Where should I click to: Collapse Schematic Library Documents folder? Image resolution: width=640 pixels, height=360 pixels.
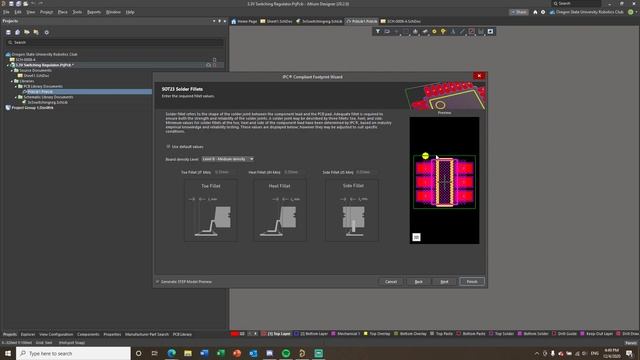pyautogui.click(x=16, y=97)
